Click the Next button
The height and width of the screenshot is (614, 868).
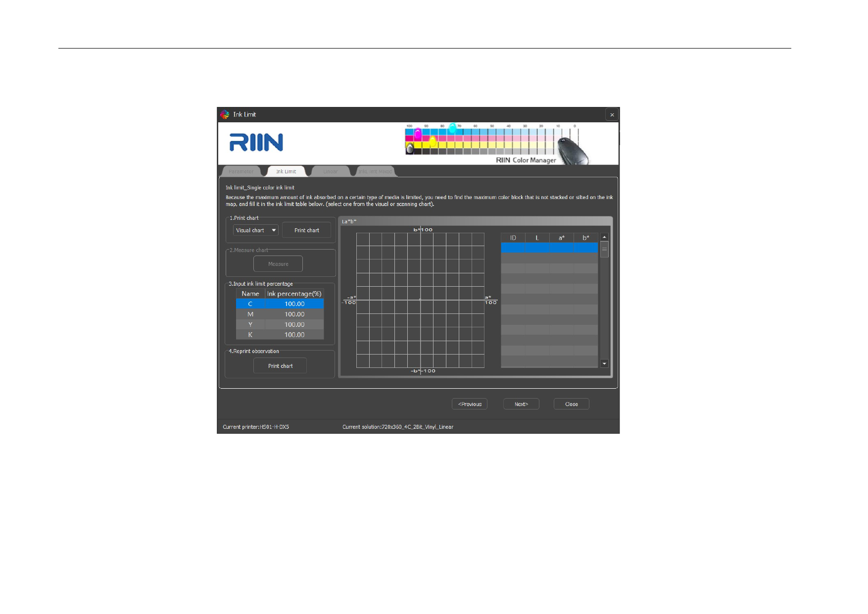[x=521, y=404]
